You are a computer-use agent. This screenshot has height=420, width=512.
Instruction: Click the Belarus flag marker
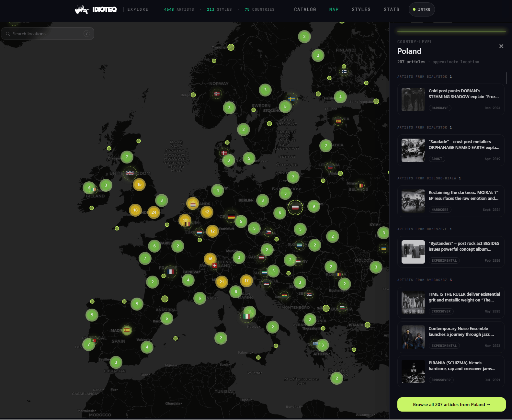360,186
